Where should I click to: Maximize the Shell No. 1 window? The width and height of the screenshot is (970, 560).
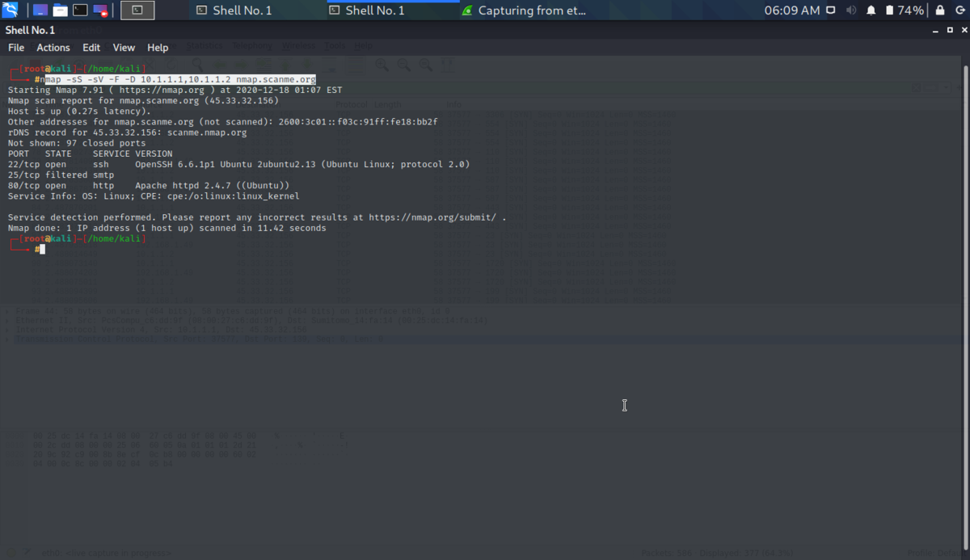949,30
